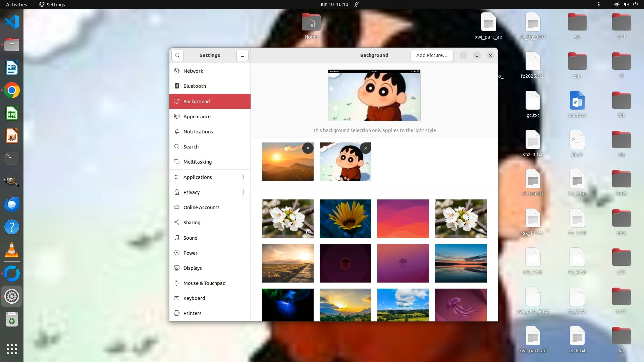Expand the Privacy submenu chevron
Image resolution: width=644 pixels, height=362 pixels.
[x=243, y=192]
